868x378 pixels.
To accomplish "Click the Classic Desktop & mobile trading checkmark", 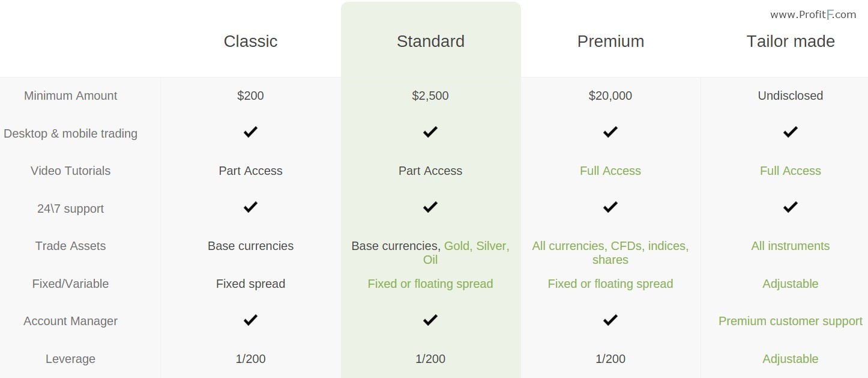I will coord(250,132).
